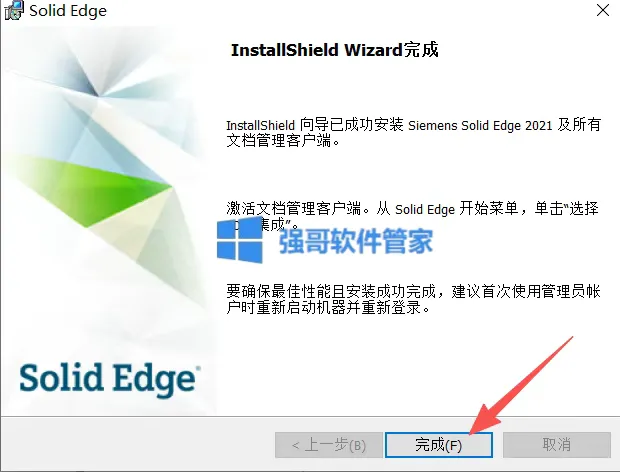The height and width of the screenshot is (472, 620).
Task: Close the Solid Edge installer window
Action: point(603,10)
